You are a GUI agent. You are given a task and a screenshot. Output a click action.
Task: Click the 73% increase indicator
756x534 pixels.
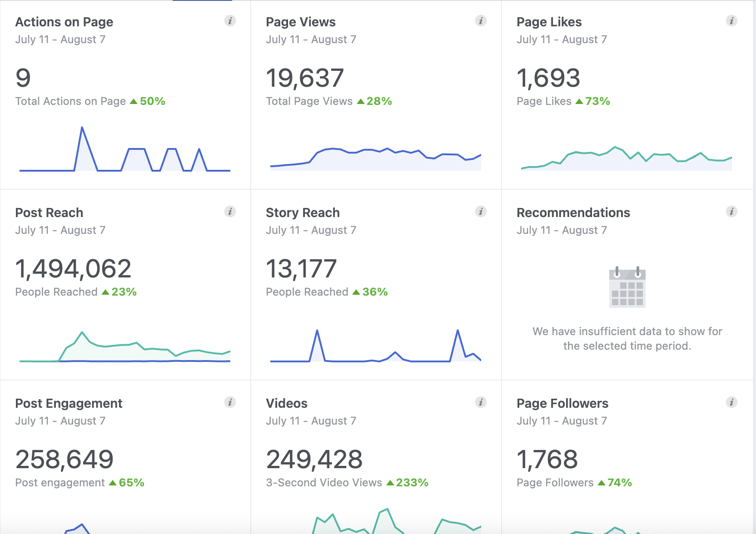pos(593,101)
